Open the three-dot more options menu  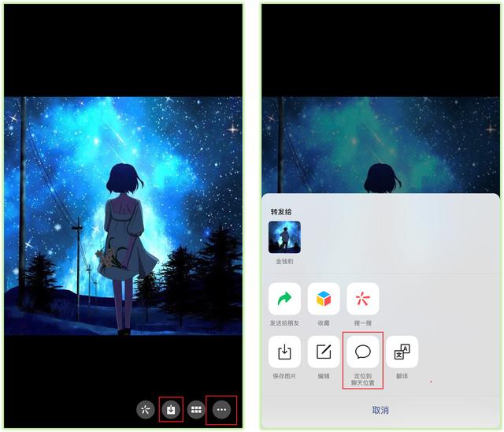tap(221, 409)
